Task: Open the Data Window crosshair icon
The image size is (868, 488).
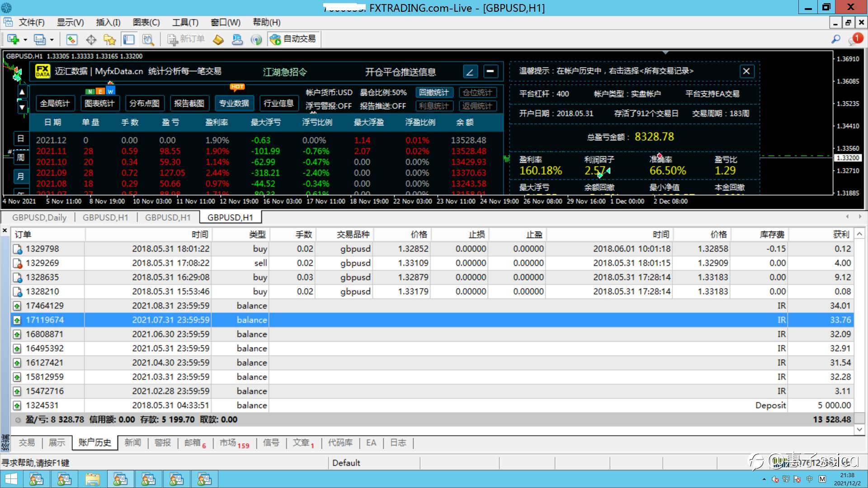Action: tap(91, 40)
